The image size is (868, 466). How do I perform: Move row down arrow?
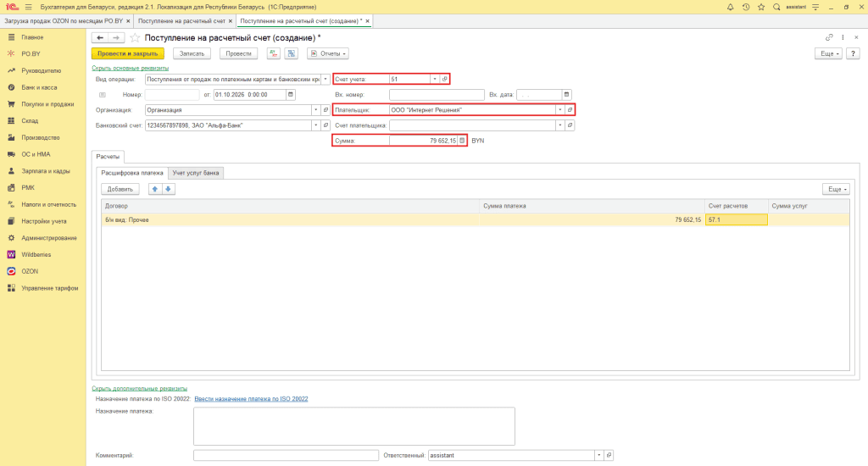point(169,189)
